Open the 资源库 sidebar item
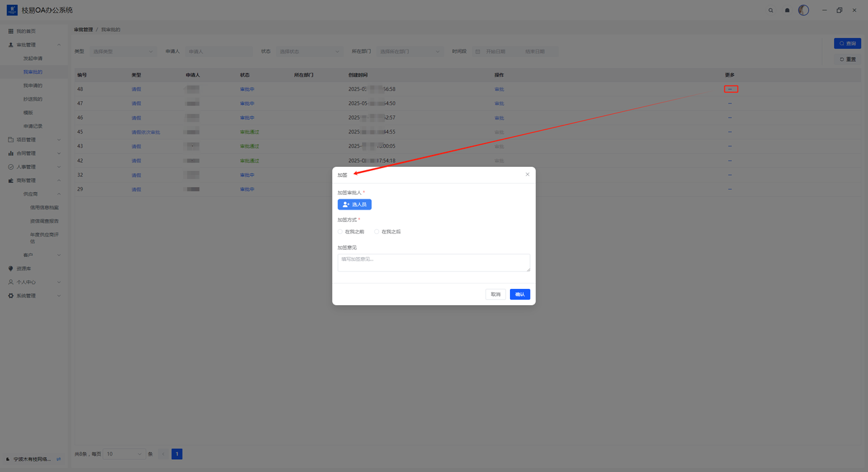The width and height of the screenshot is (868, 472). [24, 269]
